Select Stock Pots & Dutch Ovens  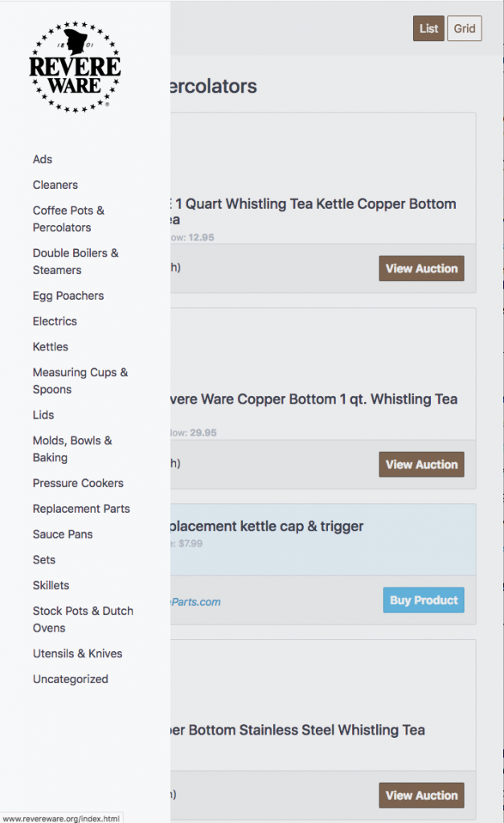(x=83, y=620)
